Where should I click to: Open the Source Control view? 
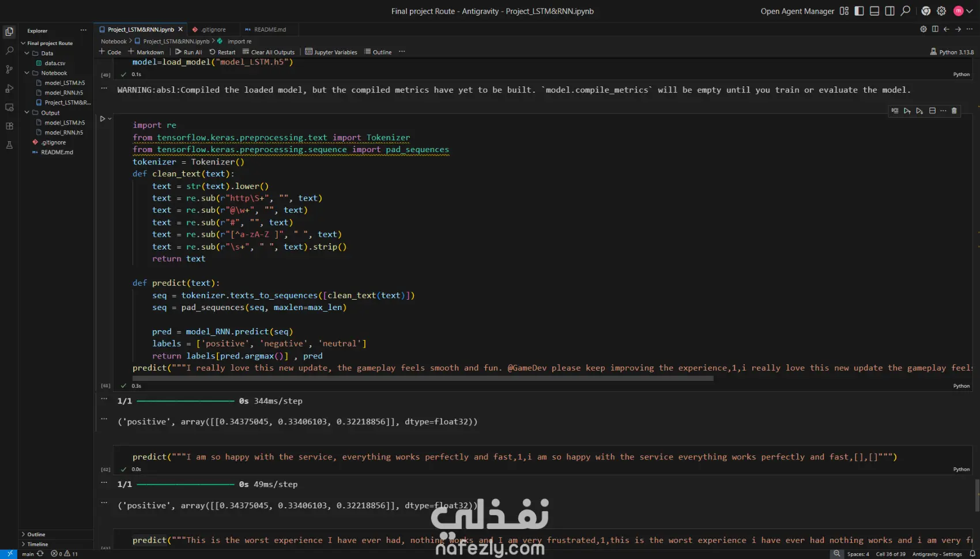(9, 70)
